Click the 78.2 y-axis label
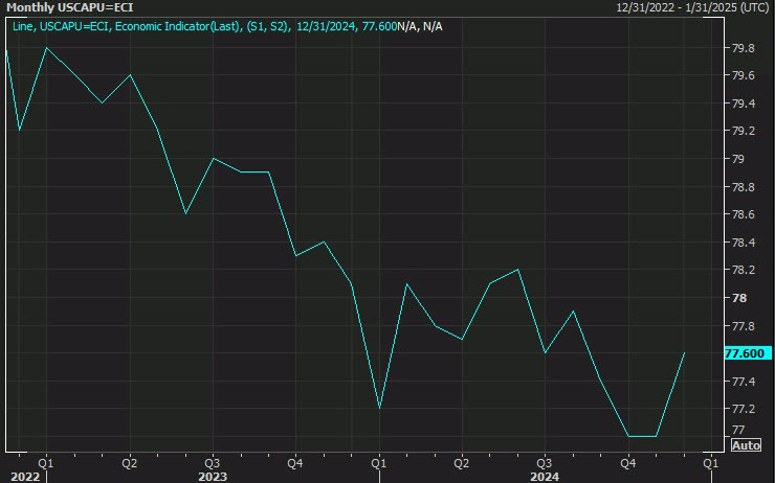This screenshot has width=775, height=483. [742, 269]
